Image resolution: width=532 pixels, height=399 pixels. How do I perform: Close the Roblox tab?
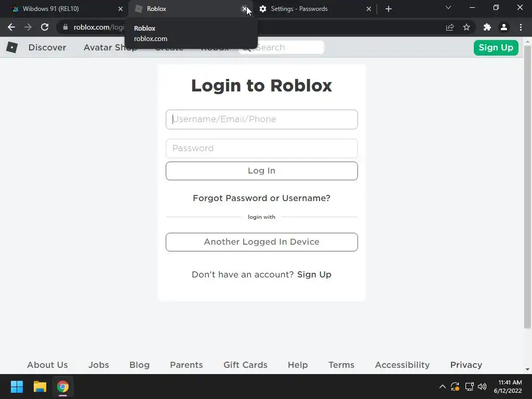coord(244,9)
